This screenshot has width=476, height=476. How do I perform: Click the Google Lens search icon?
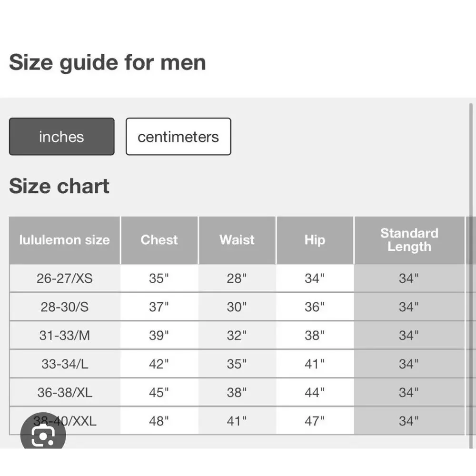pyautogui.click(x=43, y=436)
